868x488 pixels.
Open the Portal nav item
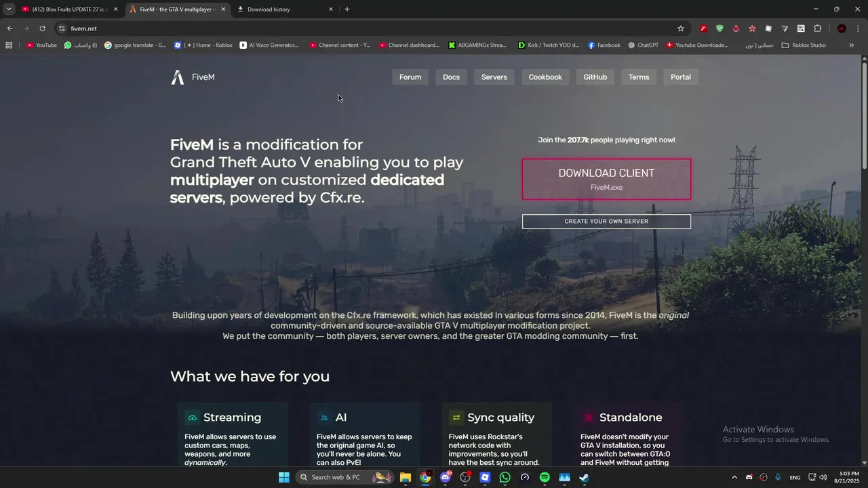click(x=681, y=77)
